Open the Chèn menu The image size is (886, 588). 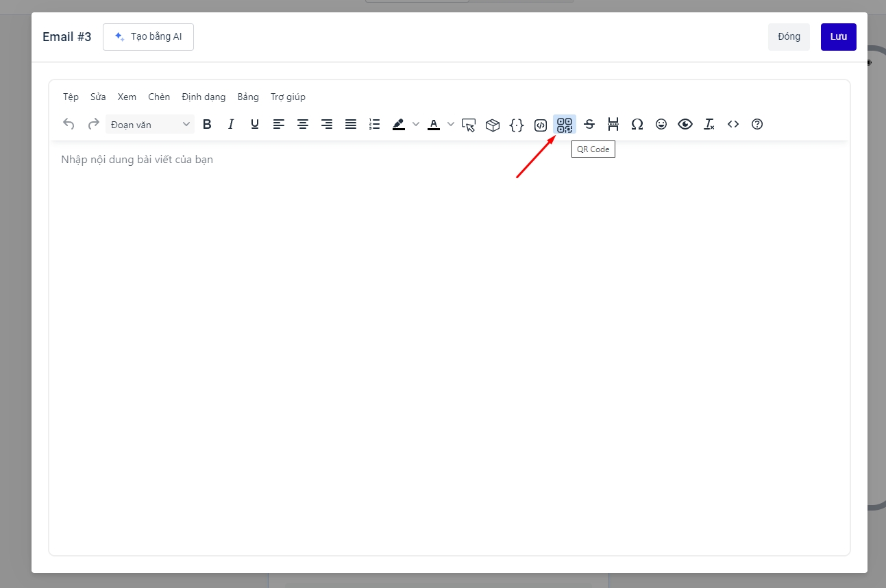click(x=159, y=97)
